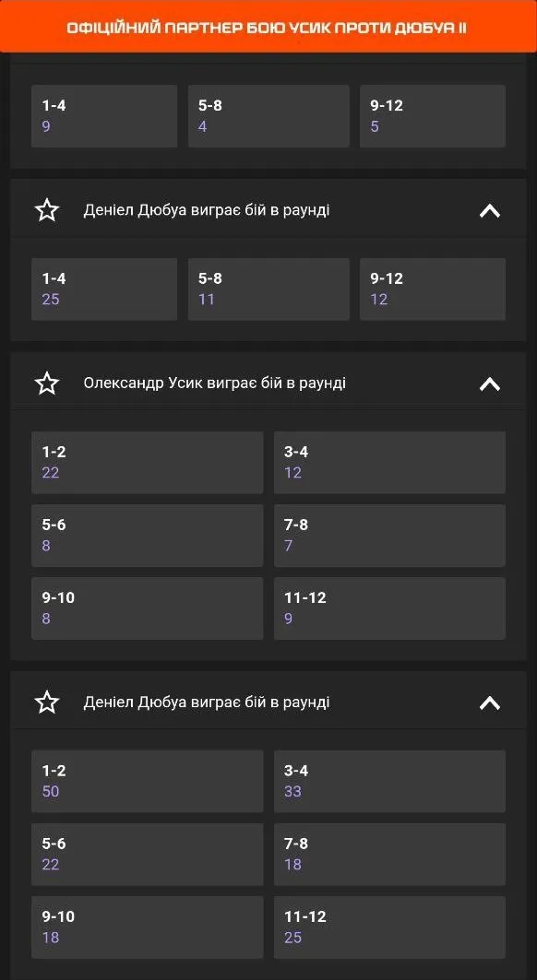Pick Дюбуа rounds 5-8 at odds 11
This screenshot has height=980, width=537.
coord(268,289)
